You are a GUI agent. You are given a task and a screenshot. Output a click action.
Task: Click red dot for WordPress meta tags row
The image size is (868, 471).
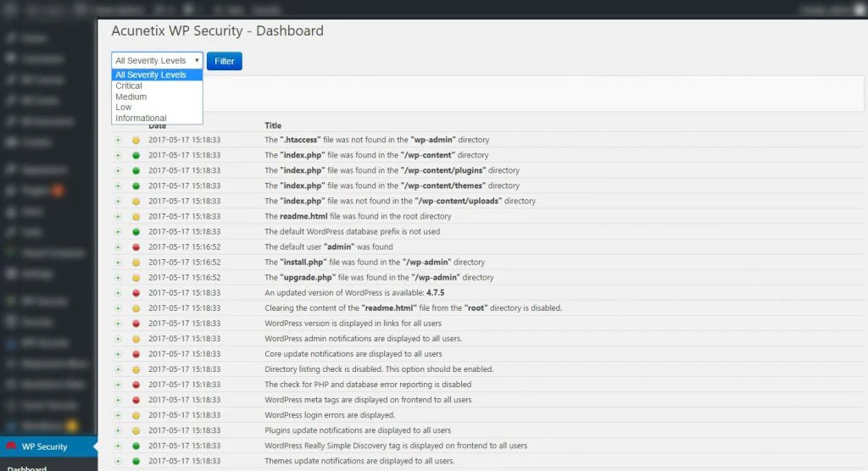coord(136,400)
